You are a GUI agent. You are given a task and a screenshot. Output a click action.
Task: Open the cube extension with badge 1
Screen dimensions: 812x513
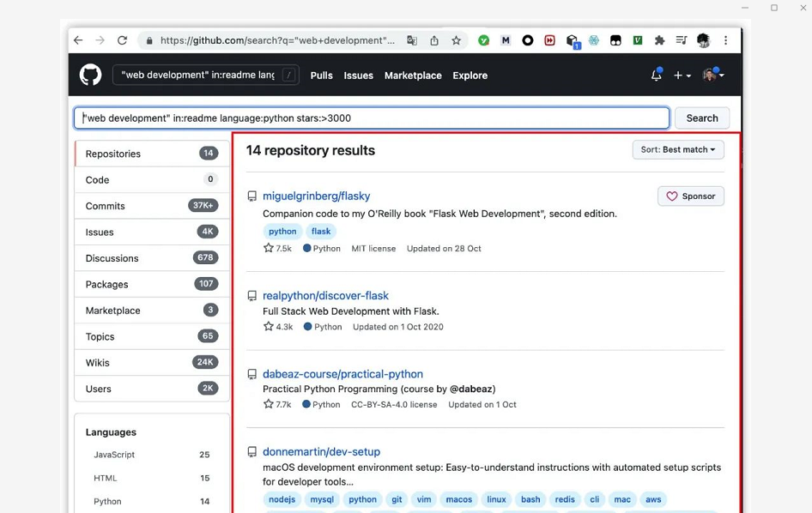pos(573,41)
